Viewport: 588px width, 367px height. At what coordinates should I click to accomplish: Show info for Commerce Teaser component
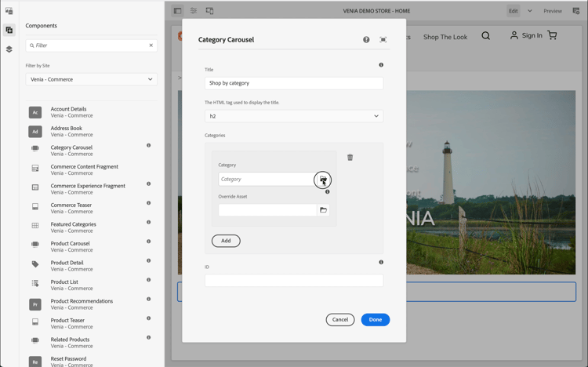click(148, 203)
